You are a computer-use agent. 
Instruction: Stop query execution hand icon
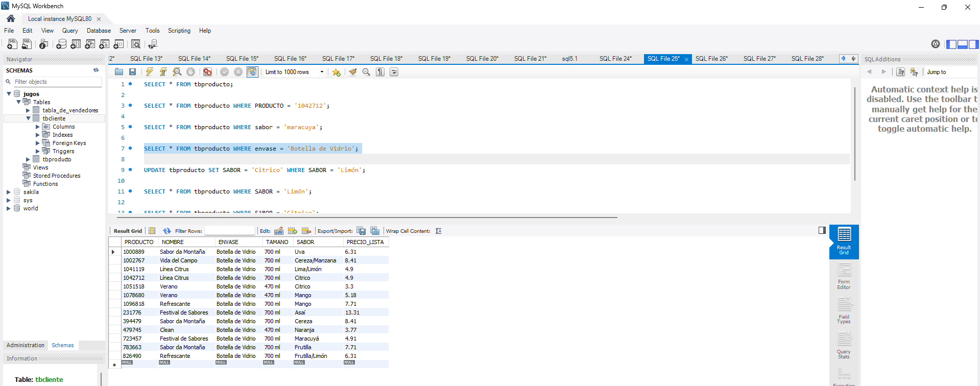click(x=190, y=72)
